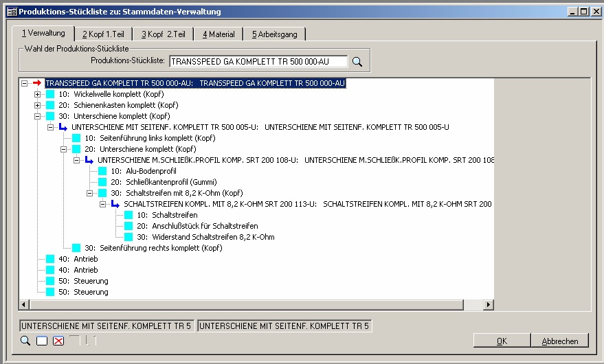This screenshot has height=364, width=604.
Task: Click cyan square of 30: Widerstand Schaltstreifen
Action: (128, 236)
